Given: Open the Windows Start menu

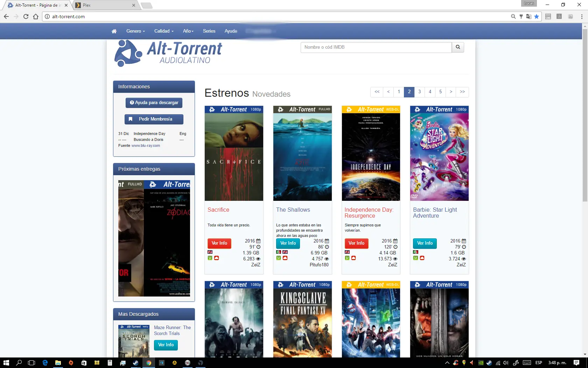Looking at the screenshot, I should click(6, 363).
